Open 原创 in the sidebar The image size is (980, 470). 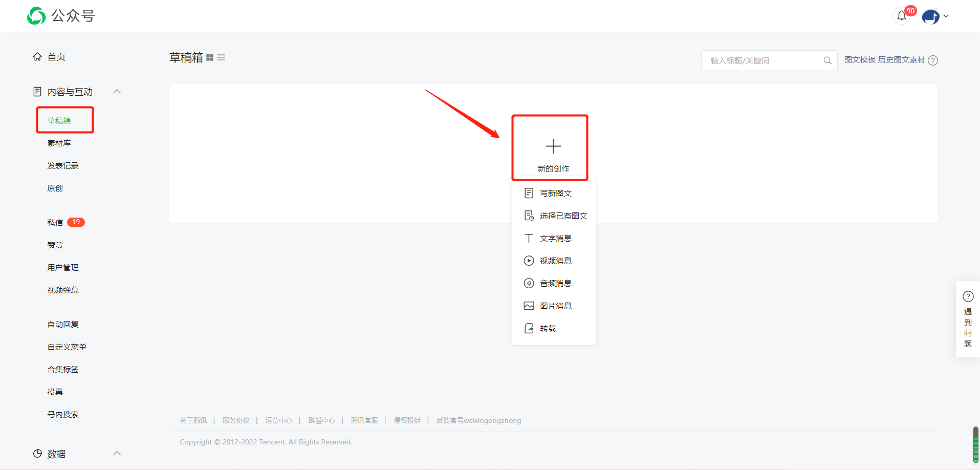pyautogui.click(x=55, y=188)
